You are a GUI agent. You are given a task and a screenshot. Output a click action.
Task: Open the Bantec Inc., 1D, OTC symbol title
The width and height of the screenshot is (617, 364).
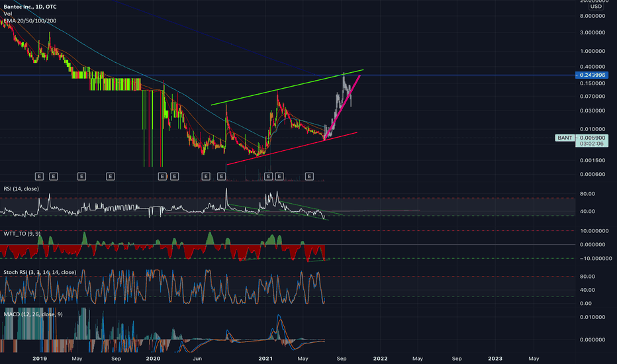pos(30,7)
